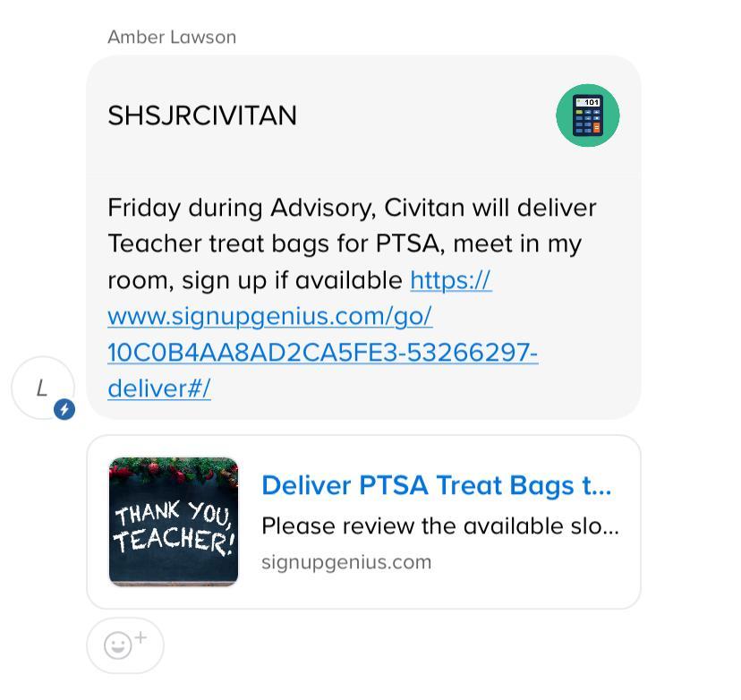Click the blue lightning bolt badge
This screenshot has height=700, width=741.
64,409
